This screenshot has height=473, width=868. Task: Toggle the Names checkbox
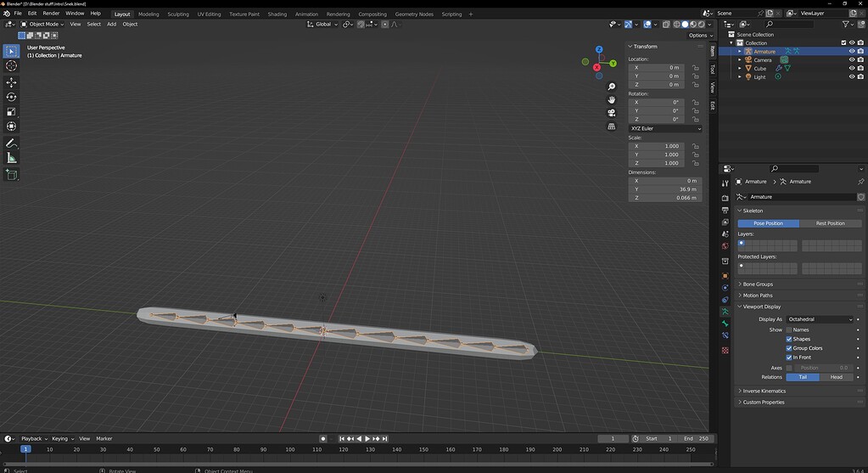click(789, 330)
